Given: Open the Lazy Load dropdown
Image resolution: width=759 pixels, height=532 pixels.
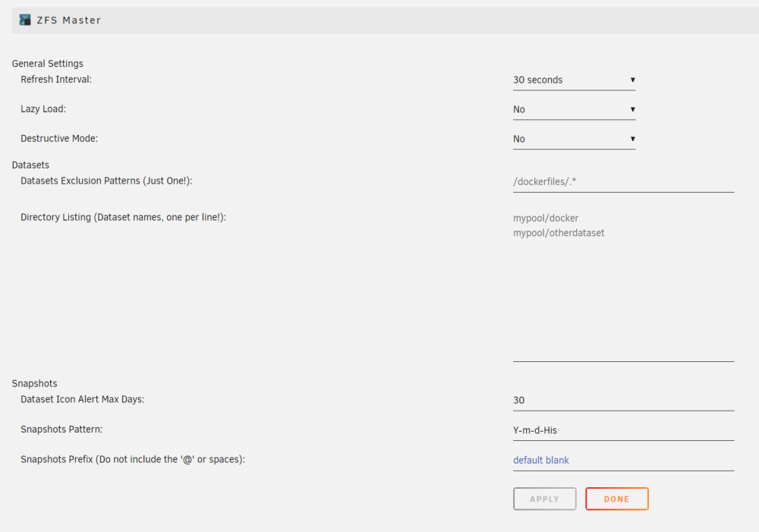Looking at the screenshot, I should point(574,109).
